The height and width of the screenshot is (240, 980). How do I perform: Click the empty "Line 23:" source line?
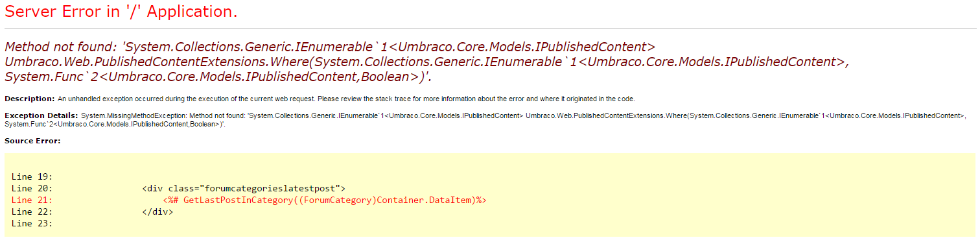click(32, 223)
